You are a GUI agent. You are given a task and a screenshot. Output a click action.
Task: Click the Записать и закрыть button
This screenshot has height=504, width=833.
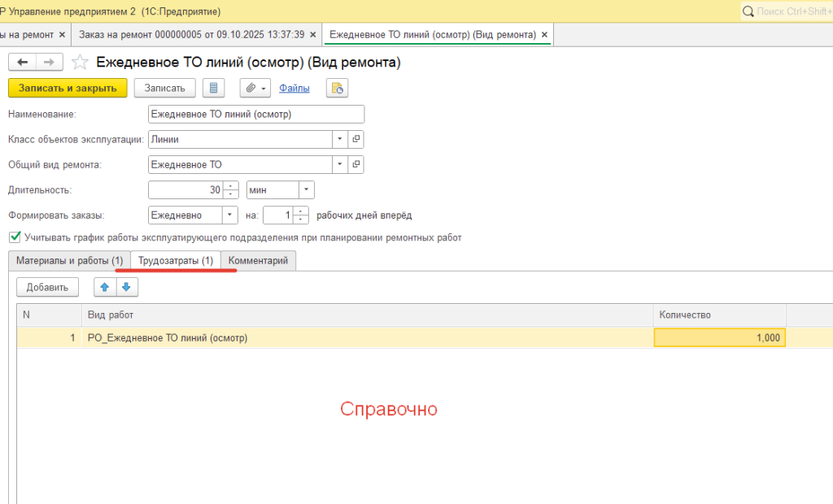(68, 88)
